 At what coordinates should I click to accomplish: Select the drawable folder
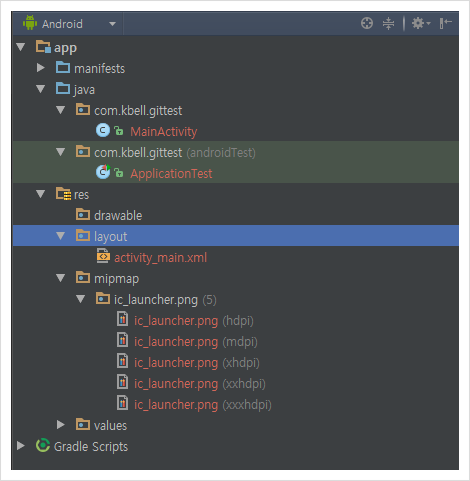click(109, 215)
